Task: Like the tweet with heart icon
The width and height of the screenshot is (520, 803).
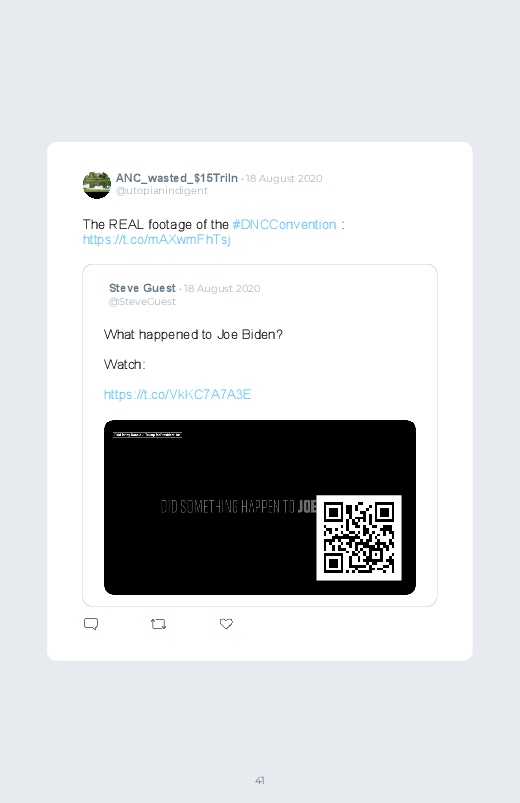Action: point(226,624)
